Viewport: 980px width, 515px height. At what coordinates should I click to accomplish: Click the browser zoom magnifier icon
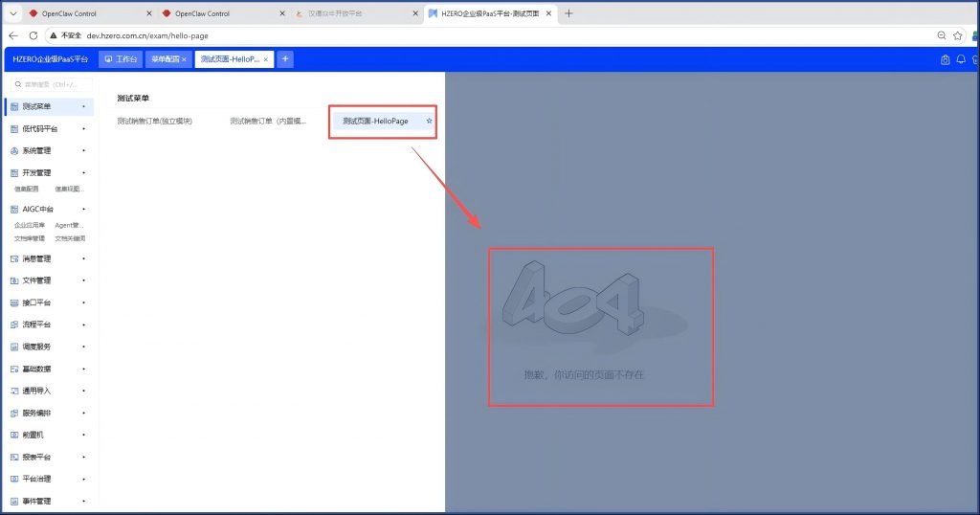pyautogui.click(x=942, y=35)
